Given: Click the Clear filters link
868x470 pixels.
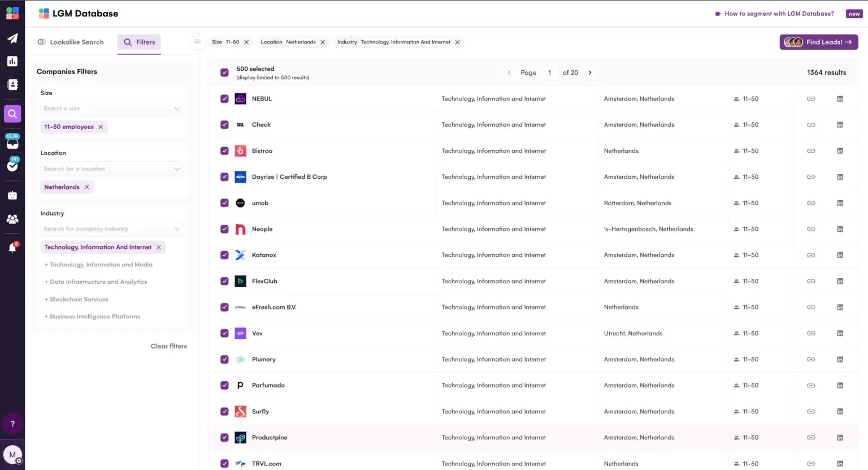Looking at the screenshot, I should click(x=169, y=346).
